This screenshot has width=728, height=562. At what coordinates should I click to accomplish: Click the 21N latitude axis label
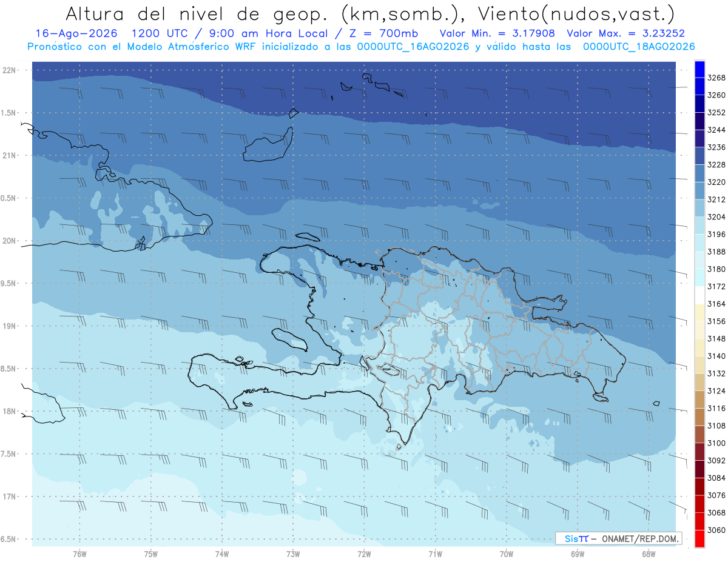pos(9,156)
